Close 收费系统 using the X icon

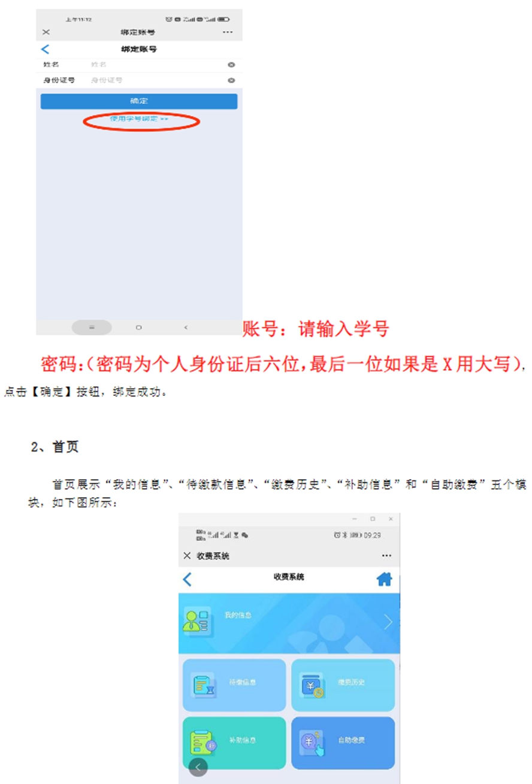pyautogui.click(x=188, y=556)
